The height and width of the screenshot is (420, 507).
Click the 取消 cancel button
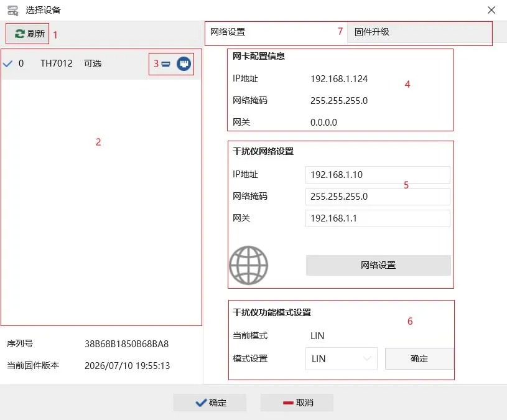coord(297,403)
